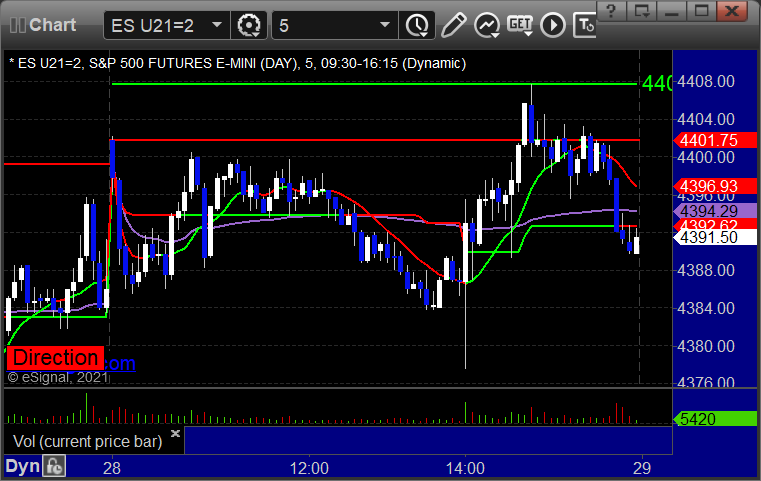Open the chart settings gear icon
This screenshot has height=481, width=761.
tap(248, 25)
